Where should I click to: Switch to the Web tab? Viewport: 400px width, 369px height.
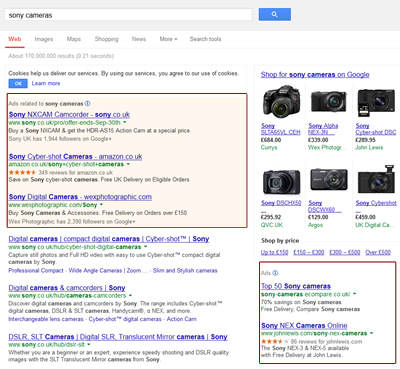[15, 39]
